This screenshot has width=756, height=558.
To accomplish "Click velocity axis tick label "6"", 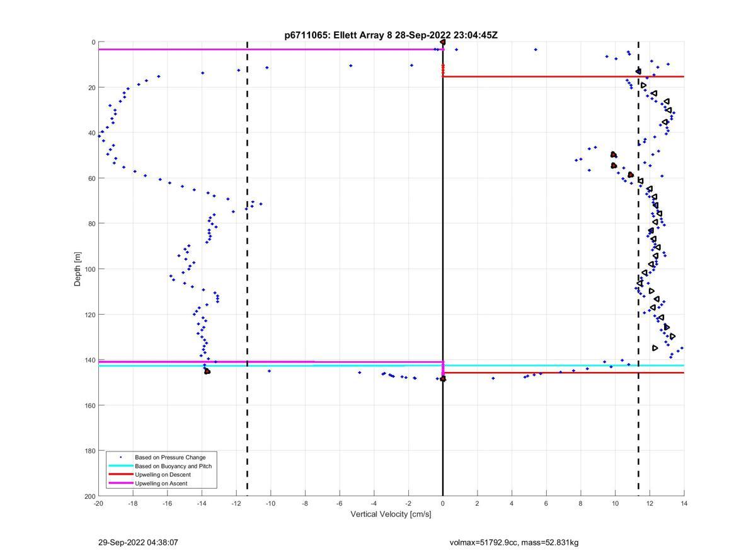I will tap(546, 503).
